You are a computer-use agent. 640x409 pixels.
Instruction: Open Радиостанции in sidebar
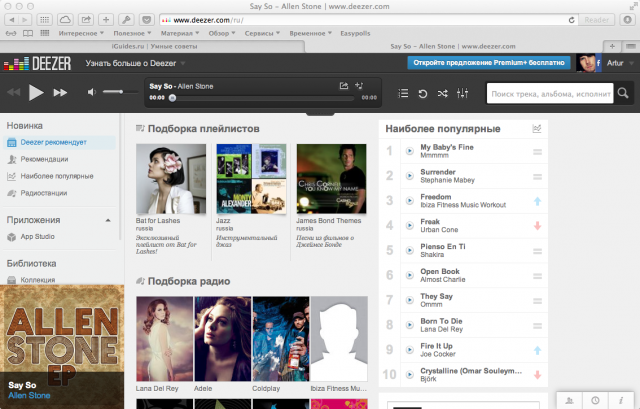tap(44, 193)
